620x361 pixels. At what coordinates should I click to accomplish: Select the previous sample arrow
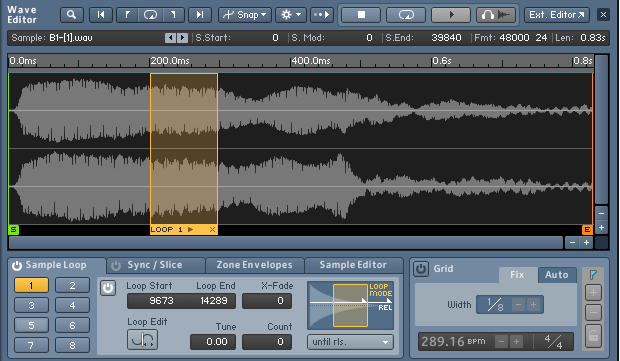(x=170, y=38)
